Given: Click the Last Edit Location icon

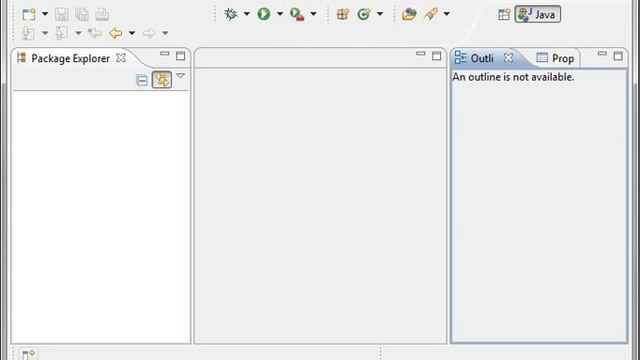Looking at the screenshot, I should pyautogui.click(x=95, y=33).
